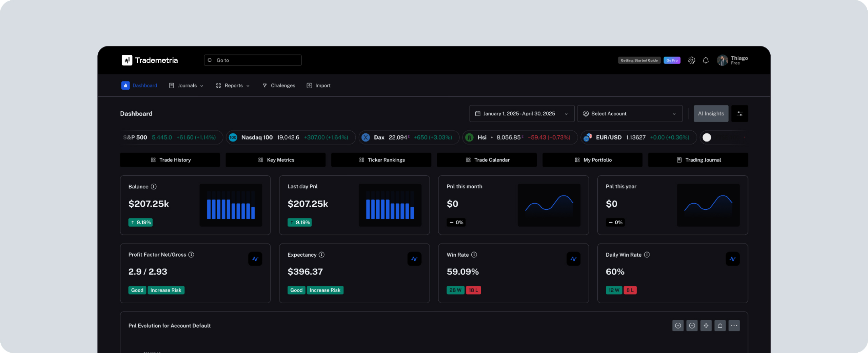
Task: Click the Profit Factor chart icon
Action: 255,259
